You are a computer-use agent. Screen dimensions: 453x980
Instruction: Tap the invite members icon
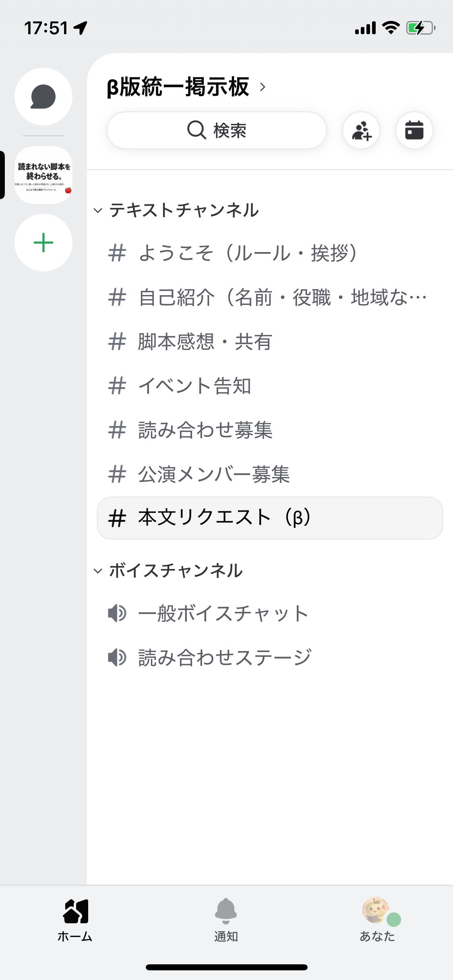pyautogui.click(x=361, y=130)
